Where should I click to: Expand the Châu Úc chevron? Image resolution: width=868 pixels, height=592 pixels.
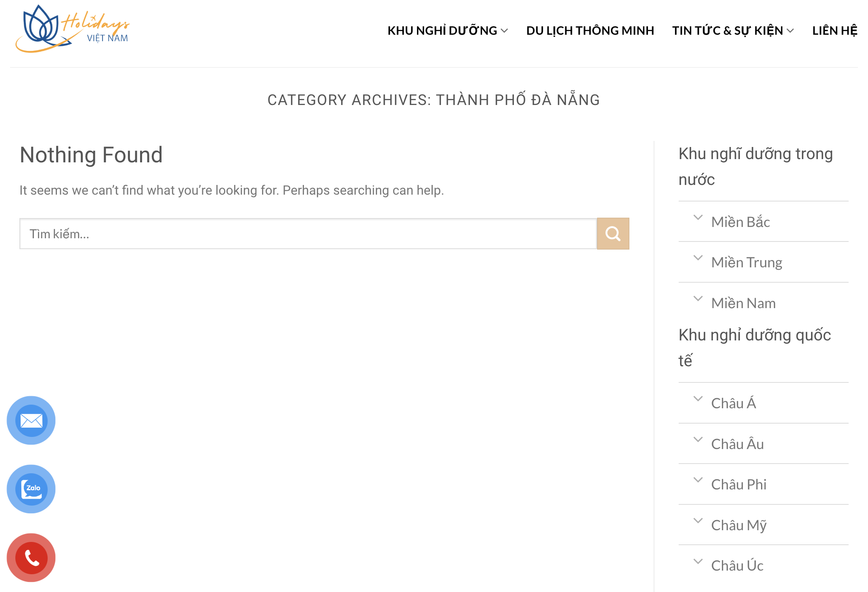point(698,561)
